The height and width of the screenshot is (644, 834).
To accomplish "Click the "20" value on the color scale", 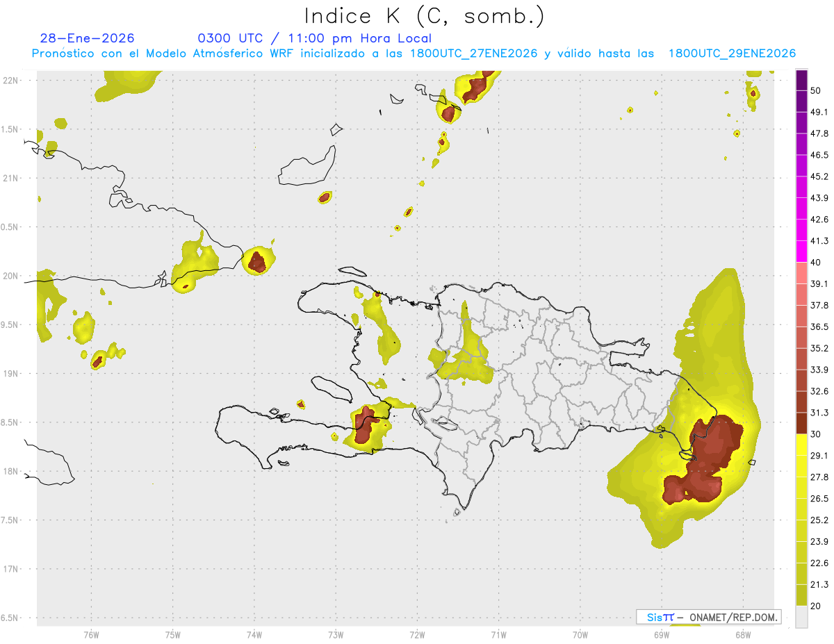I will 817,606.
